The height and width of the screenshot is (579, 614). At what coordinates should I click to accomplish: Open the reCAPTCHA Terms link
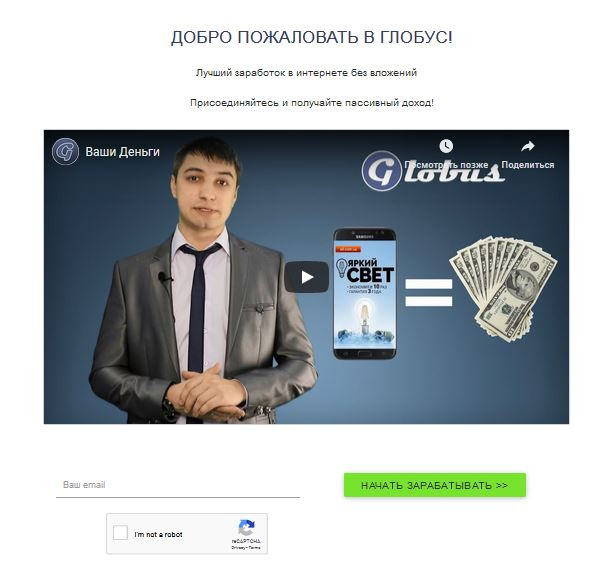[x=255, y=548]
